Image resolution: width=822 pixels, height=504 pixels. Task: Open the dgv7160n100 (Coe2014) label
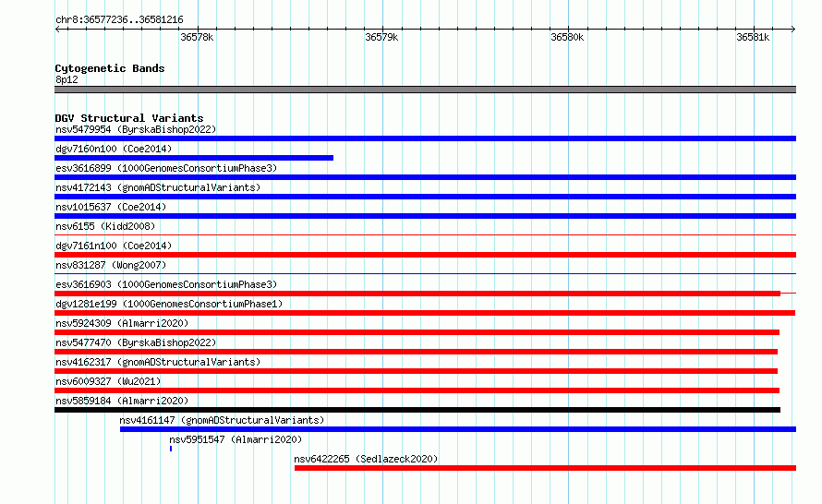coord(114,149)
